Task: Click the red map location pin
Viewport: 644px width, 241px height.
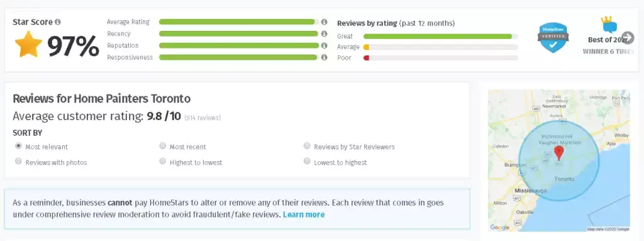Action: [558, 152]
